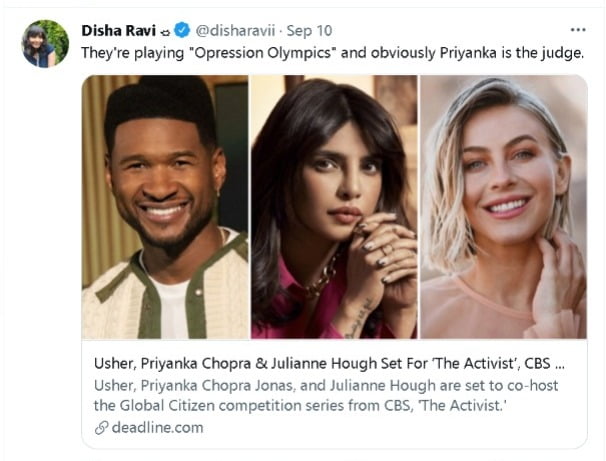Open the middle photo of the dark-haired woman
Screen dimensions: 606x461
[x=333, y=207]
